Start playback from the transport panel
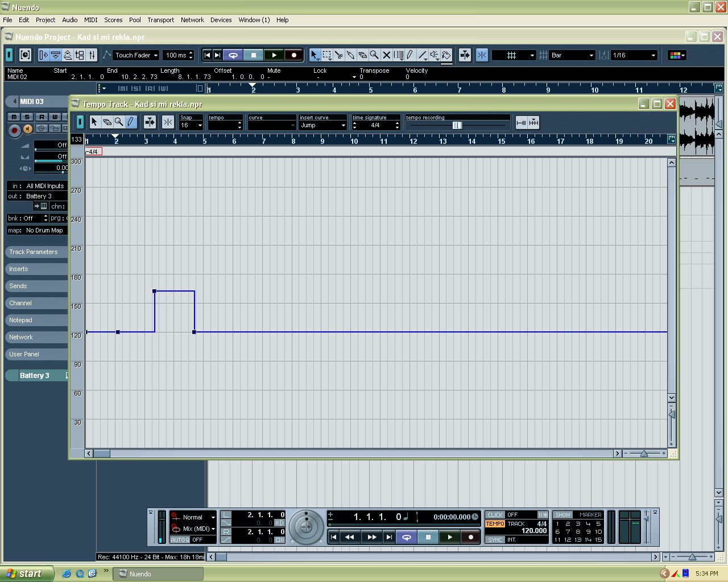 click(x=450, y=537)
